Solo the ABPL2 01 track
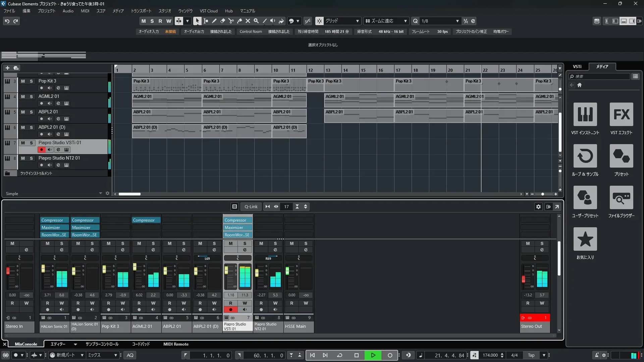 (x=31, y=112)
